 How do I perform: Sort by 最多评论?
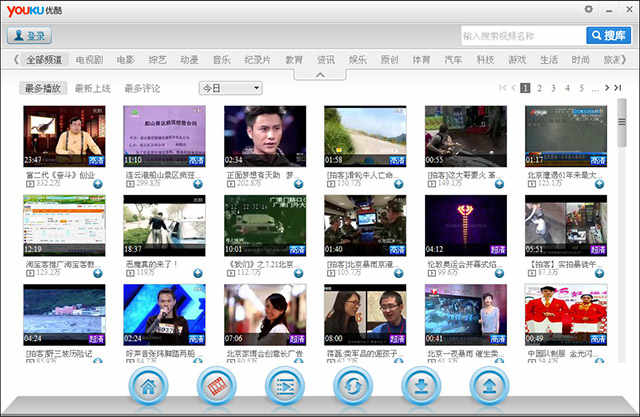tap(142, 88)
